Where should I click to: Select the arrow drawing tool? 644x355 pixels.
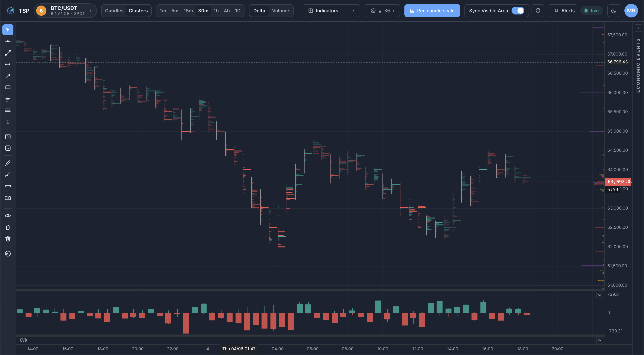click(8, 76)
